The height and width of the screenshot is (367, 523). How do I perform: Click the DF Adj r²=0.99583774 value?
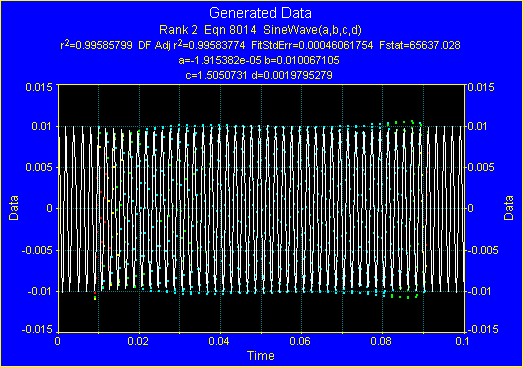click(191, 45)
